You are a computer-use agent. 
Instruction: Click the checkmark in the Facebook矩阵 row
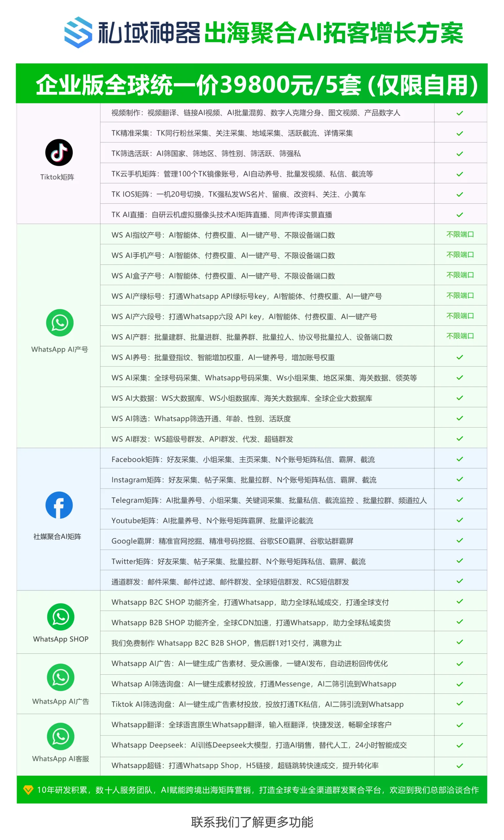(x=460, y=459)
